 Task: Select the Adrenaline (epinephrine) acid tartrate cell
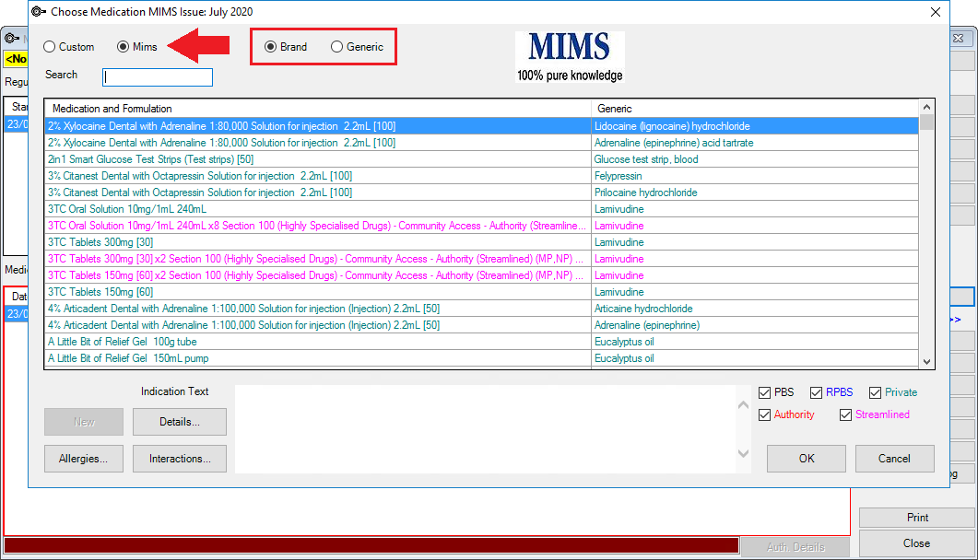click(x=755, y=143)
